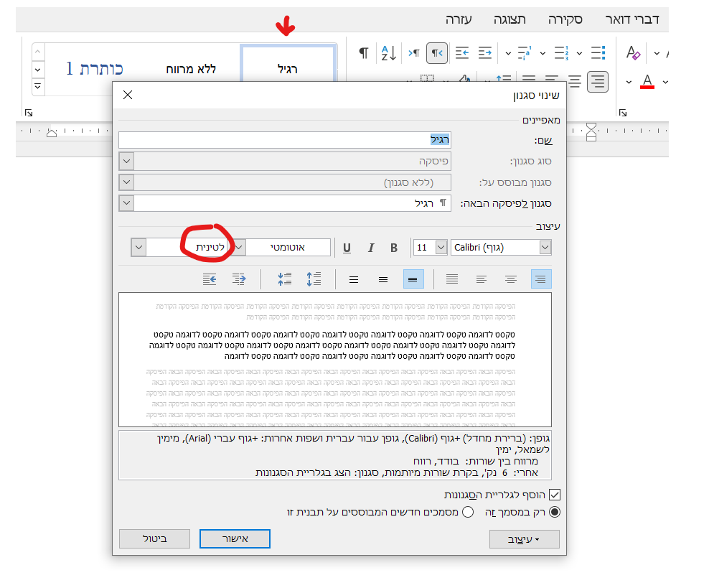Image resolution: width=709 pixels, height=588 pixels.
Task: Open the bullets dropdown arrow in ribbon
Action: (579, 54)
